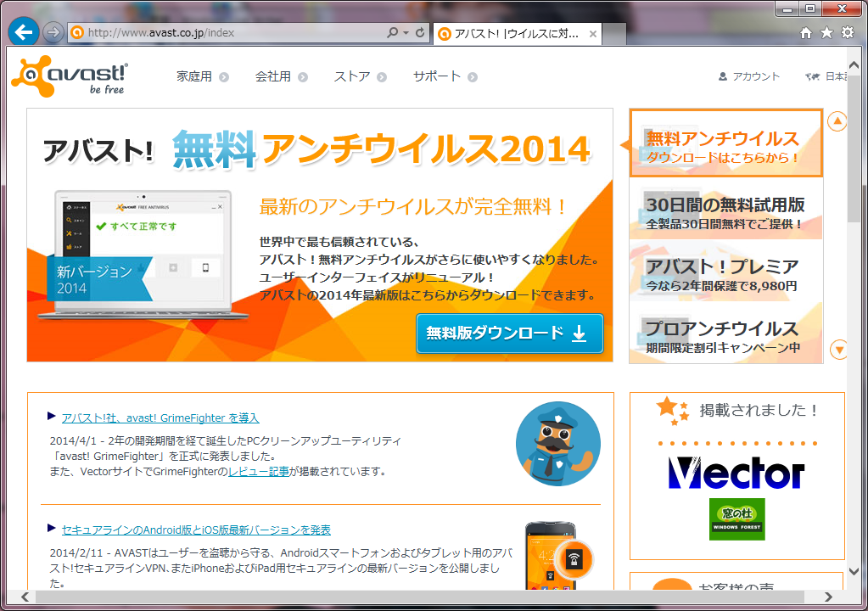Click the search magnifier in address bar
Image resolution: width=868 pixels, height=611 pixels.
click(x=393, y=32)
